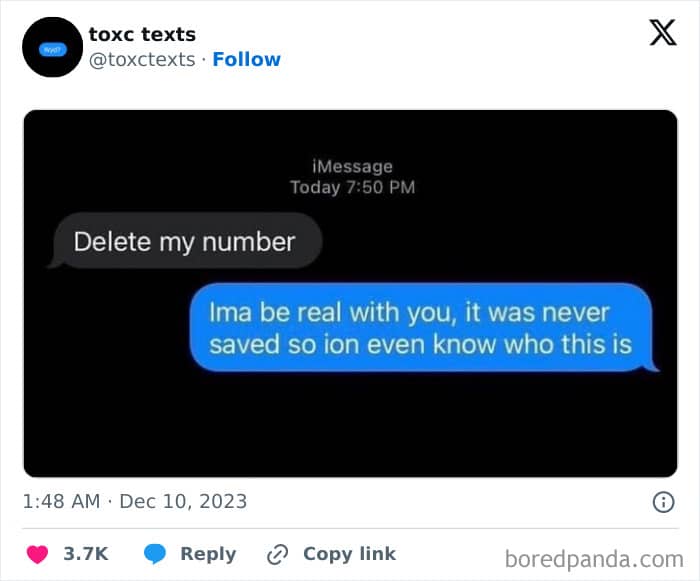The width and height of the screenshot is (700, 581).
Task: Select the Copy link text
Action: (x=349, y=554)
